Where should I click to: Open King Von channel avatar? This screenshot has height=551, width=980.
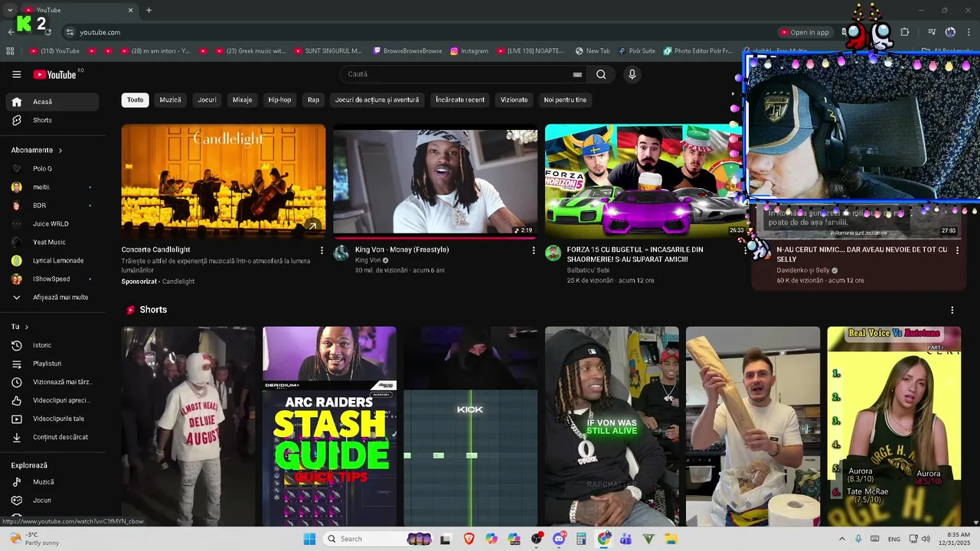pos(341,253)
